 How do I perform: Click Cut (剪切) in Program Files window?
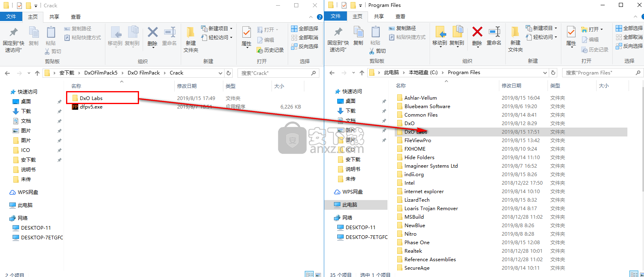coord(378,51)
